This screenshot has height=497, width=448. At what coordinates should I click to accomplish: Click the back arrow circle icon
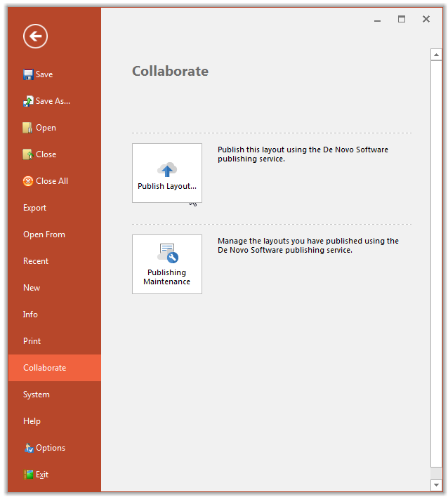(x=35, y=36)
